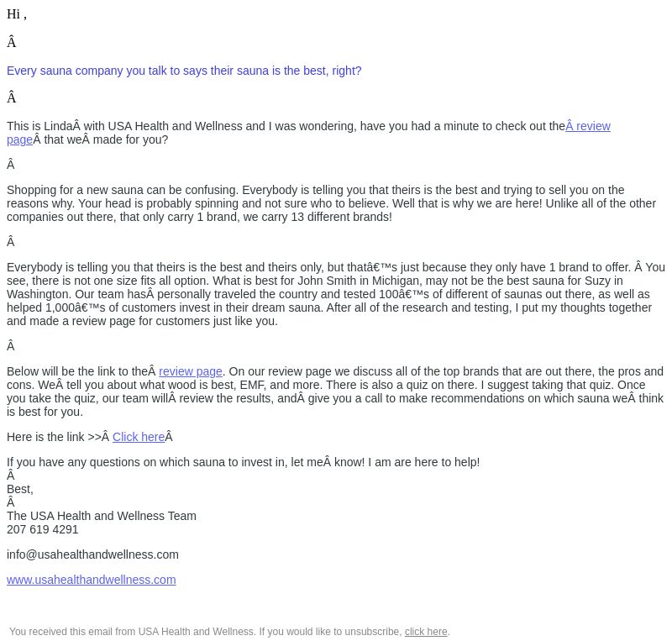Click 'You received this email' footer text

click(x=133, y=632)
